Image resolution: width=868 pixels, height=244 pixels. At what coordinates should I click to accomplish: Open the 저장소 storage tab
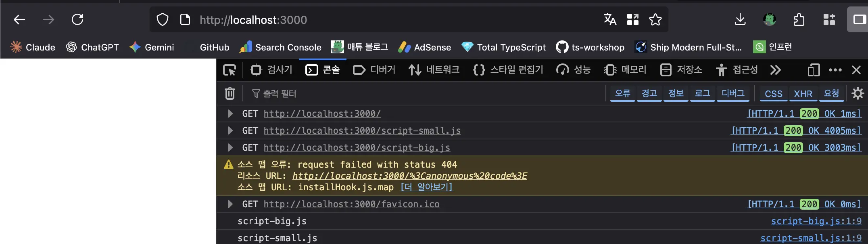(681, 70)
